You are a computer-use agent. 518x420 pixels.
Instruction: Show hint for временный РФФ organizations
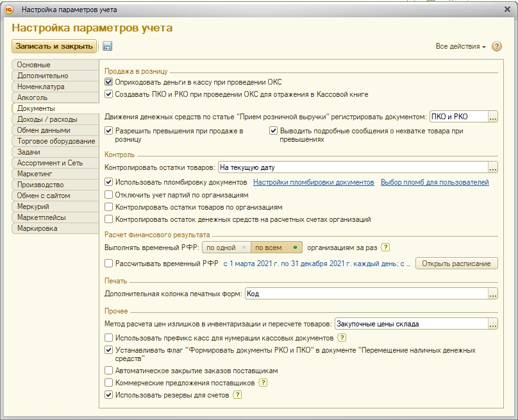[x=385, y=248]
